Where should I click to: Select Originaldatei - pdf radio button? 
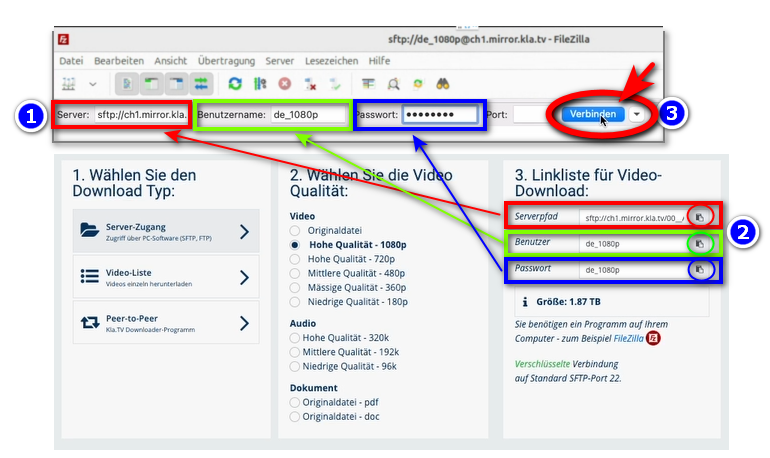point(295,403)
